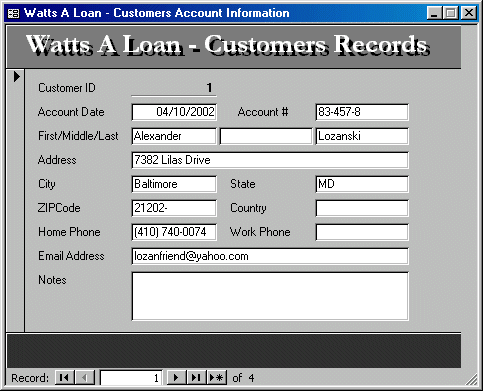The image size is (483, 391).
Task: Click the Email Address field
Action: pyautogui.click(x=270, y=256)
